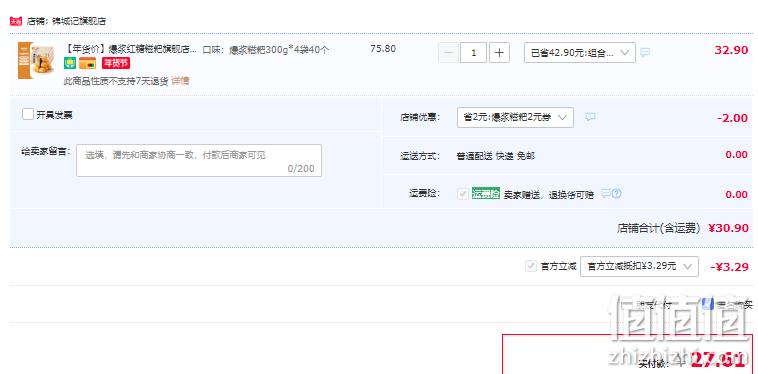
Task: Click the chat bubble icon beside 店铺优惠 dropdown
Action: coord(590,117)
